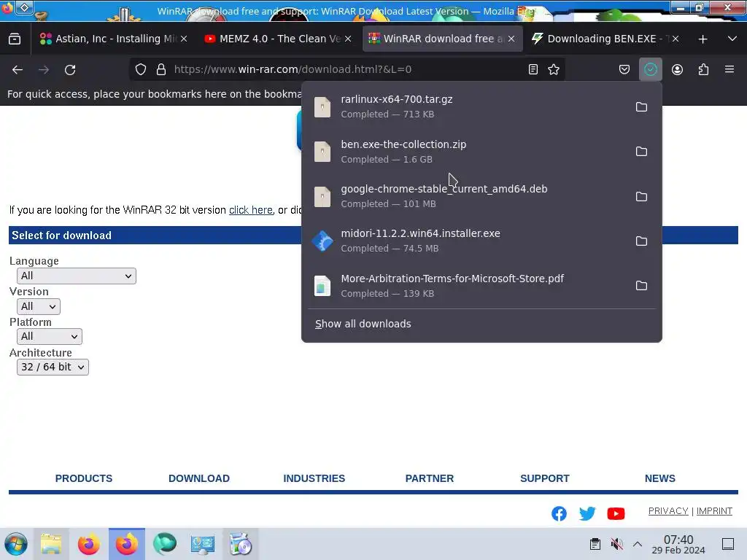Expand the list all tabs chevron

732,39
